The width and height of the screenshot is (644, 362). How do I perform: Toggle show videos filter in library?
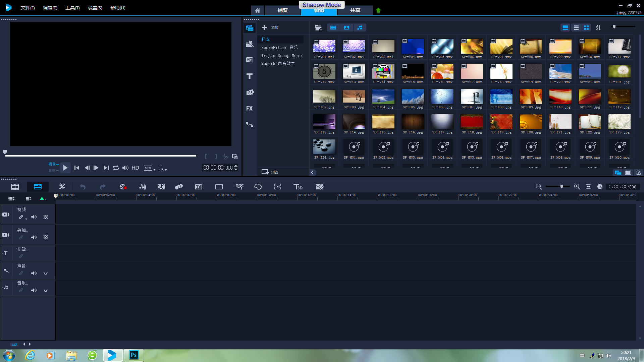point(333,28)
